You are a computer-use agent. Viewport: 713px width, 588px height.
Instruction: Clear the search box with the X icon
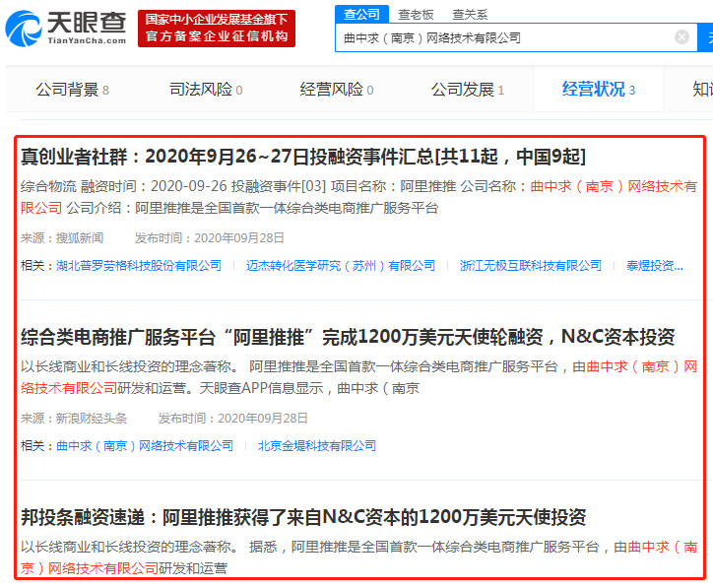681,36
